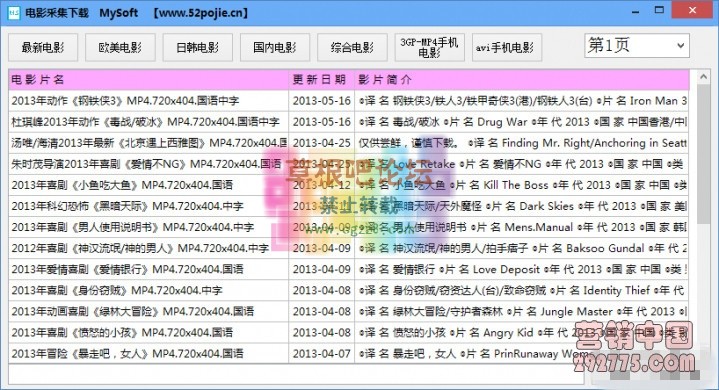Click the Drug War description cell
This screenshot has width=719, height=390.
pyautogui.click(x=522, y=122)
